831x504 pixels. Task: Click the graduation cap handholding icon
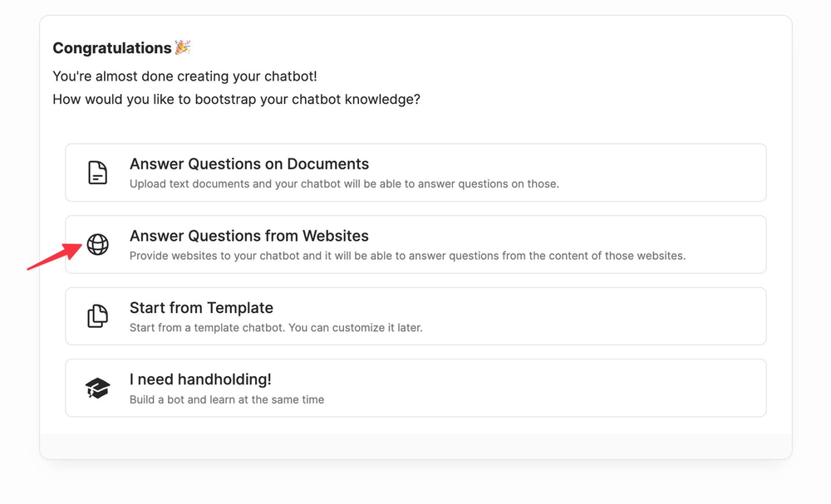coord(98,388)
